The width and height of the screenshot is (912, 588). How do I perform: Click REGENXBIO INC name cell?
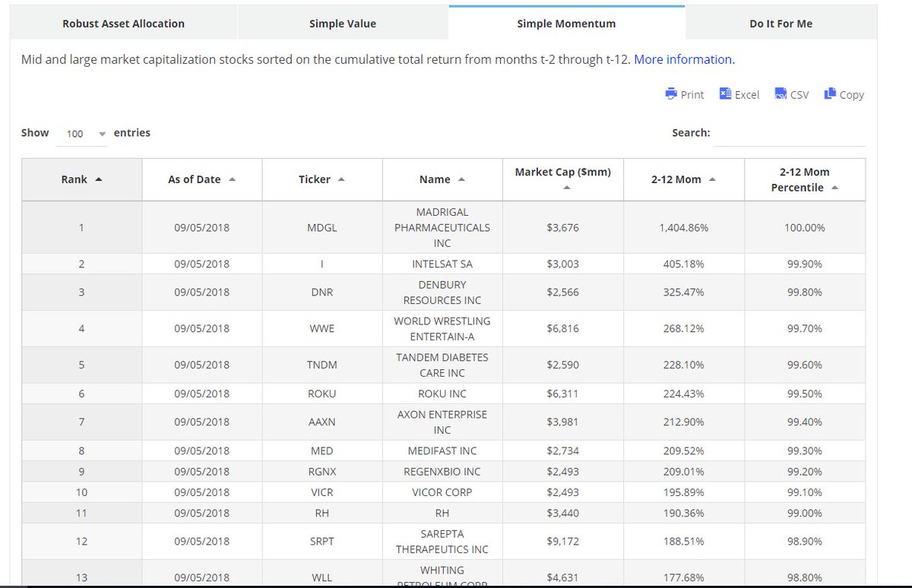coord(442,471)
